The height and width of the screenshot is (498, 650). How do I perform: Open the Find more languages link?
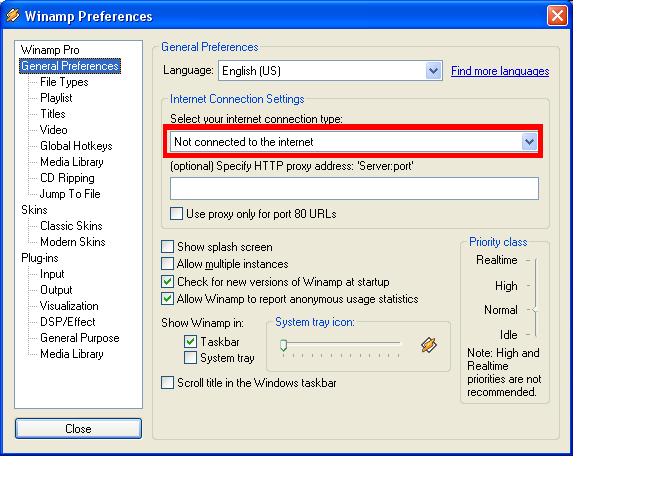500,71
